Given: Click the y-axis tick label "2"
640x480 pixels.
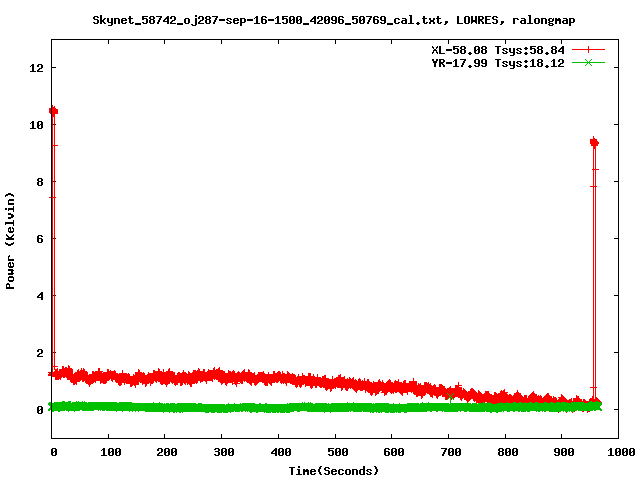Looking at the screenshot, I should coord(40,353).
